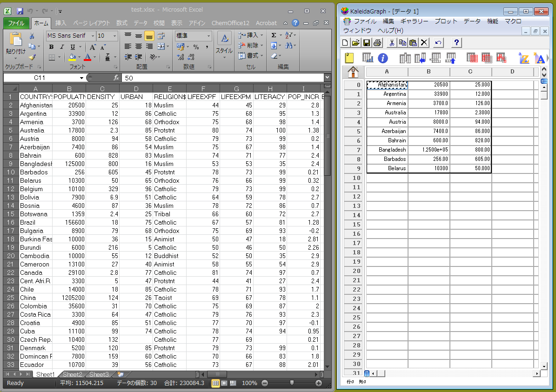556x392 pixels.
Task: Click the Increase Decimal icon in Excel
Action: [181, 57]
